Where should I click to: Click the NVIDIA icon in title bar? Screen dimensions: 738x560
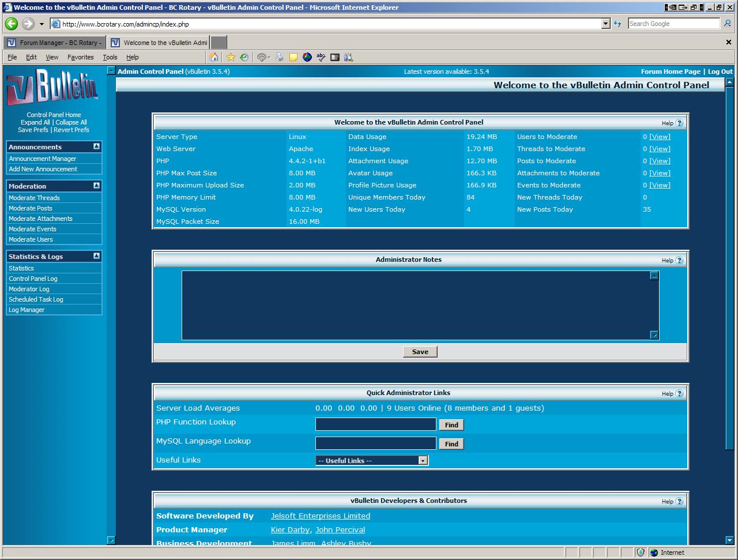click(672, 7)
